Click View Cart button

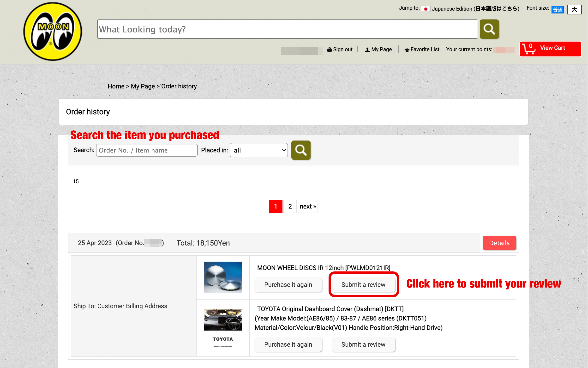tap(550, 49)
